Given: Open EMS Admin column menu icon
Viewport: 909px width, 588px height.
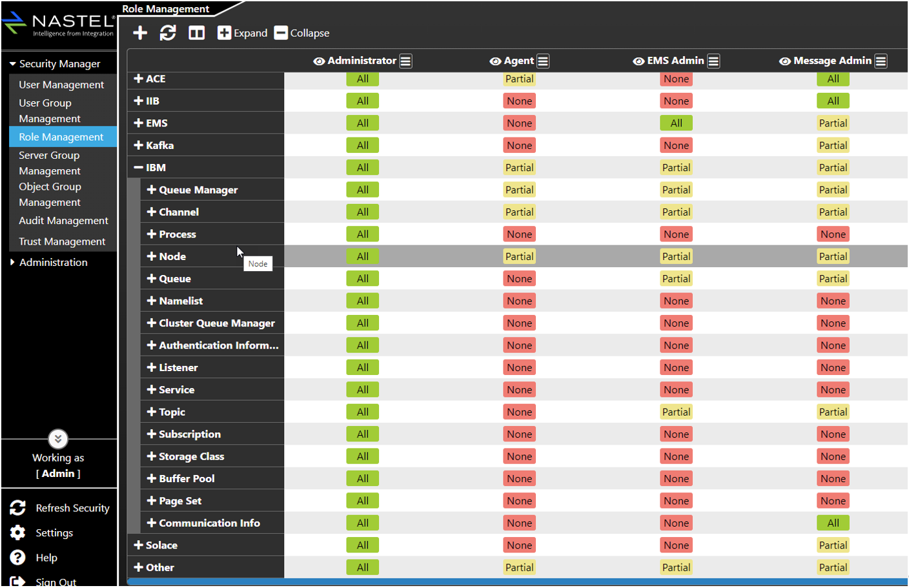Looking at the screenshot, I should 713,61.
